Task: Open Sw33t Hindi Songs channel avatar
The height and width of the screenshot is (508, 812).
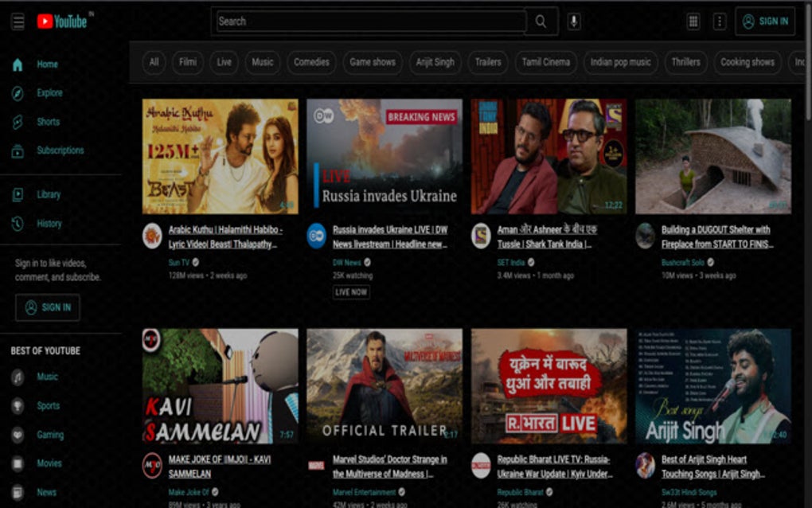Action: coord(646,466)
